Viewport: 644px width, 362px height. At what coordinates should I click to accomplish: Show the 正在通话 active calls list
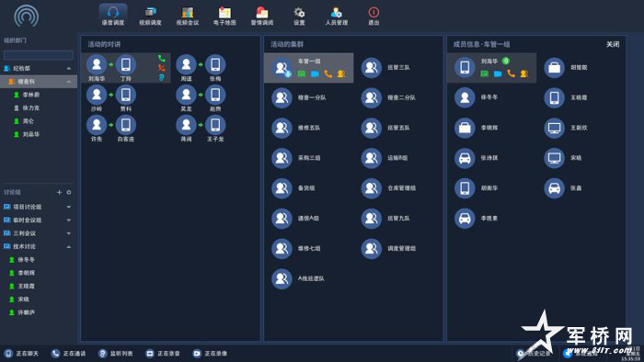click(68, 354)
